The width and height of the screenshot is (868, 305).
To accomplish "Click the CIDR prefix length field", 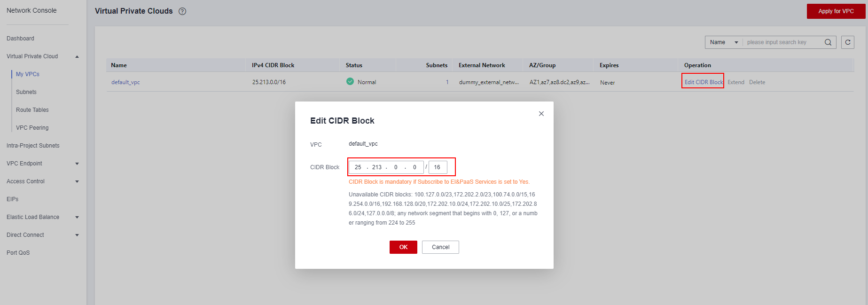I will tap(438, 167).
